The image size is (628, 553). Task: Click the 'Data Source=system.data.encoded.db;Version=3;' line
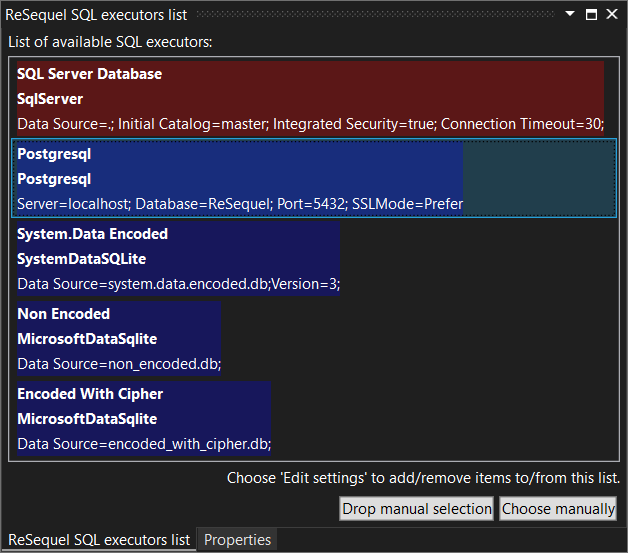[x=179, y=284]
